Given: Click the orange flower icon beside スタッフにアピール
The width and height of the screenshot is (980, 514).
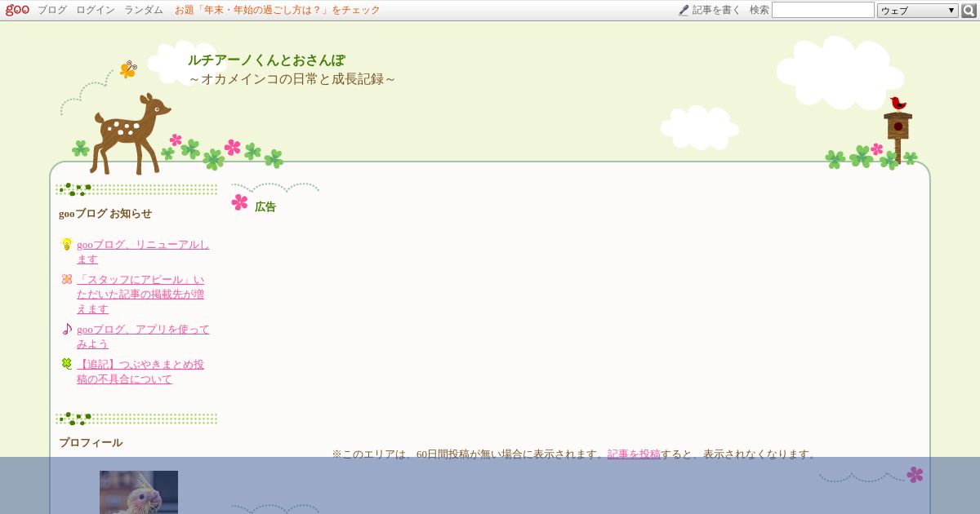Looking at the screenshot, I should (67, 279).
